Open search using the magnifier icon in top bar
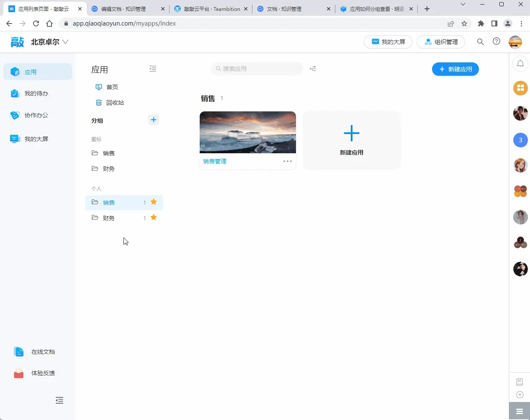The width and height of the screenshot is (530, 420). pyautogui.click(x=480, y=42)
